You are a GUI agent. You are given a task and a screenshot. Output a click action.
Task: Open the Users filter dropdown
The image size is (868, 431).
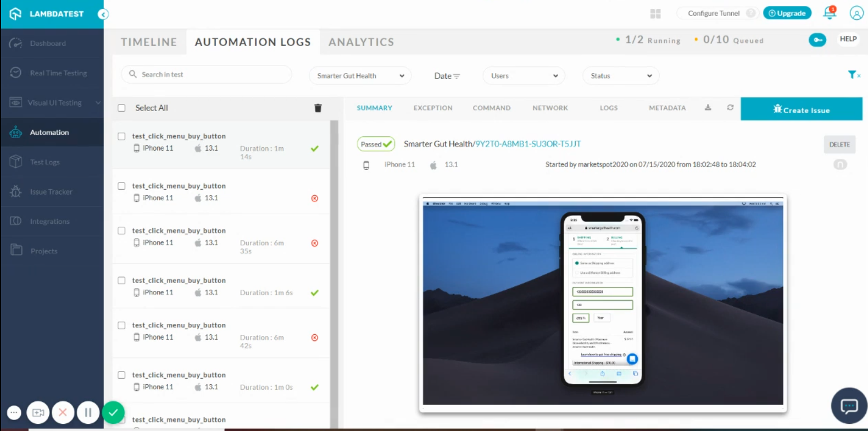[x=524, y=76]
